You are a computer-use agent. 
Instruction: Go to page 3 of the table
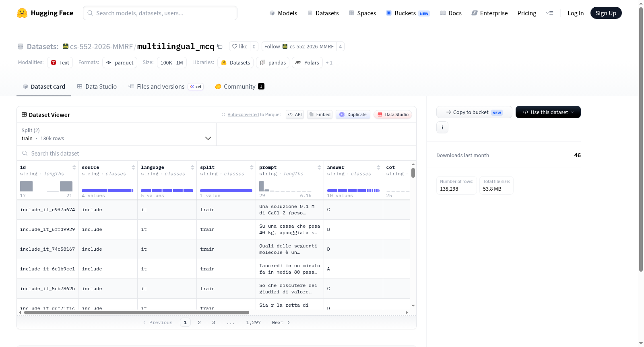[x=213, y=322]
